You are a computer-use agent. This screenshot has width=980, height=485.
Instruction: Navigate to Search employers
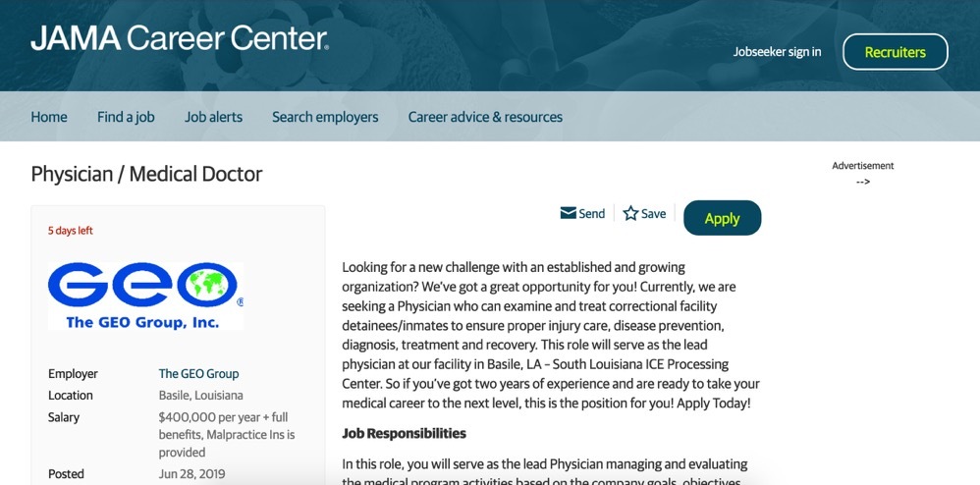[x=325, y=117]
